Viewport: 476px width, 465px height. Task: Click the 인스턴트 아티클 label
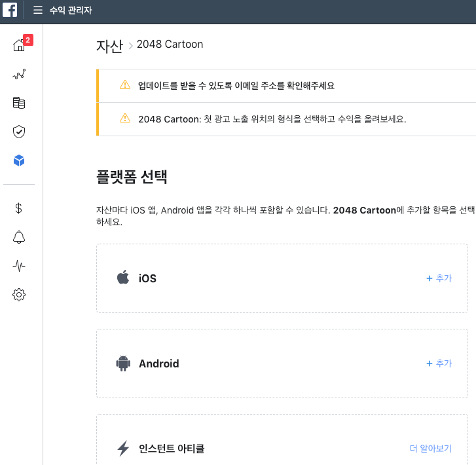pyautogui.click(x=172, y=449)
